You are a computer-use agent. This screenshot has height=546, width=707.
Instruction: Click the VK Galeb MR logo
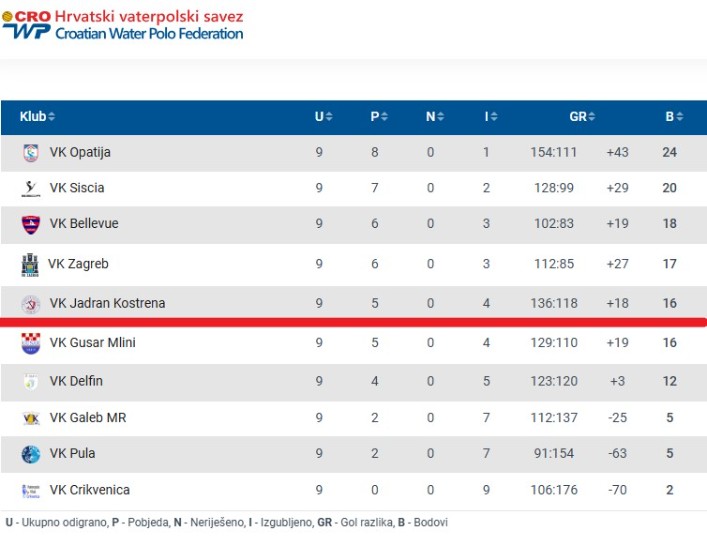click(31, 418)
